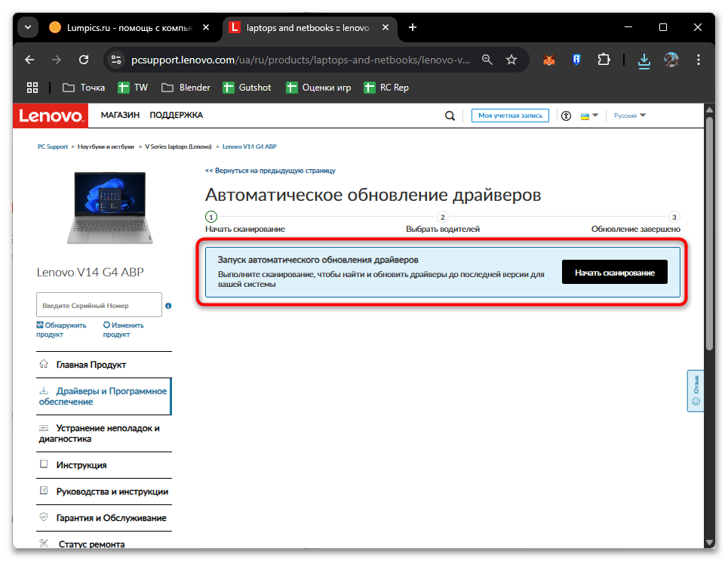Click Вернуться на предыдущую страницу link
Viewport: 728px width, 561px height.
tap(270, 171)
